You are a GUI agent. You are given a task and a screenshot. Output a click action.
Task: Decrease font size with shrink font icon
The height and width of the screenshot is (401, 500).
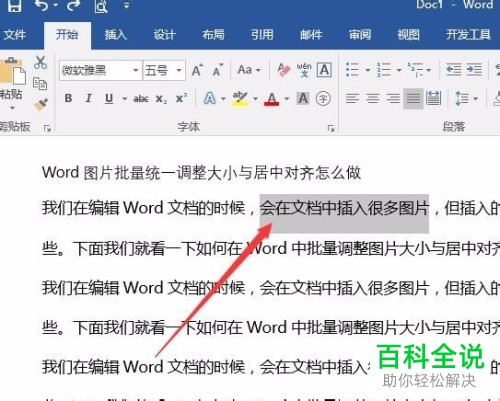[x=218, y=70]
